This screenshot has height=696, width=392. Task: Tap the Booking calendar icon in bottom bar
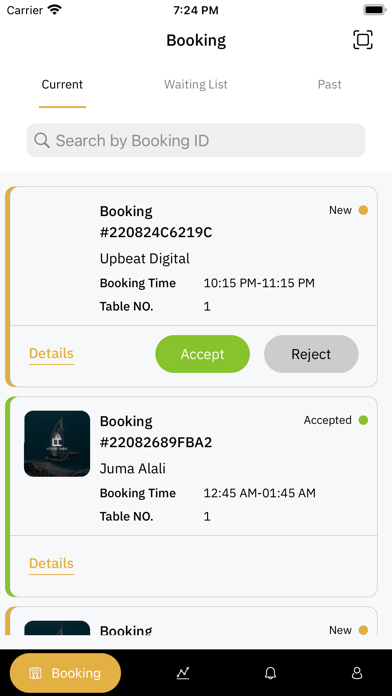(35, 673)
